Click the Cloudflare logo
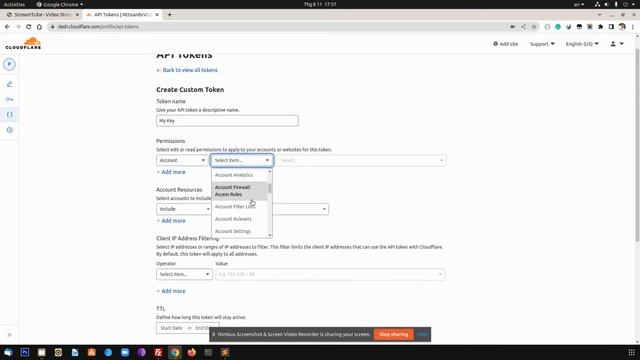 pos(23,43)
